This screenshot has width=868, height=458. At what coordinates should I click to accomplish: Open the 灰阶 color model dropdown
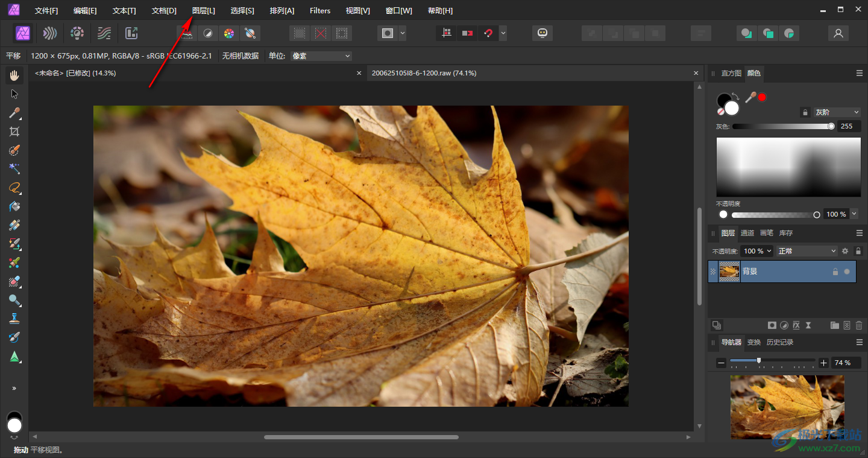[837, 112]
